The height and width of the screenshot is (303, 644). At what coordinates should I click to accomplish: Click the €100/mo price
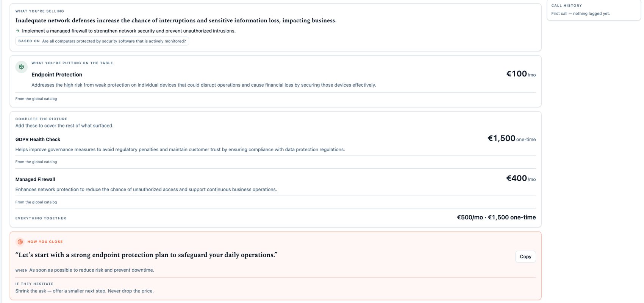[521, 74]
